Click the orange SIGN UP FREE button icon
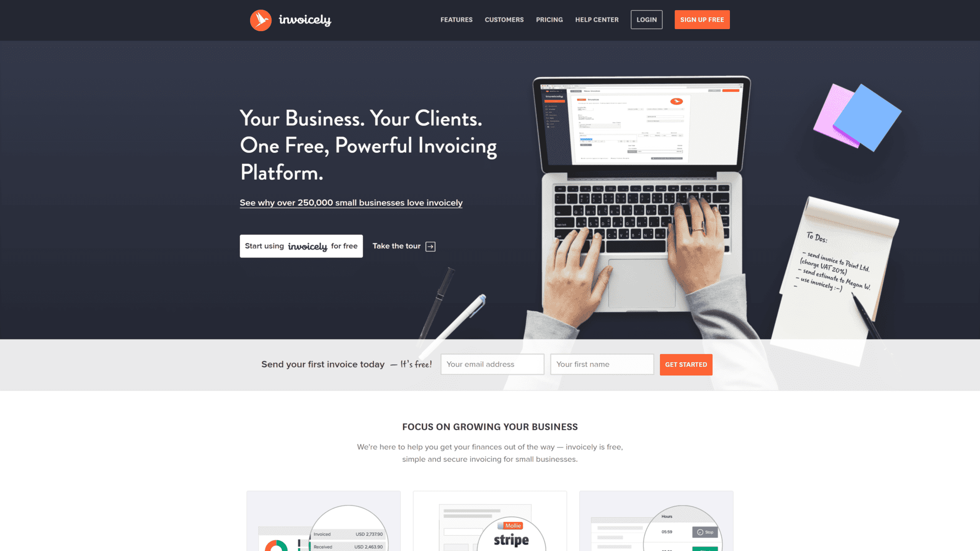Image resolution: width=980 pixels, height=551 pixels. [702, 19]
